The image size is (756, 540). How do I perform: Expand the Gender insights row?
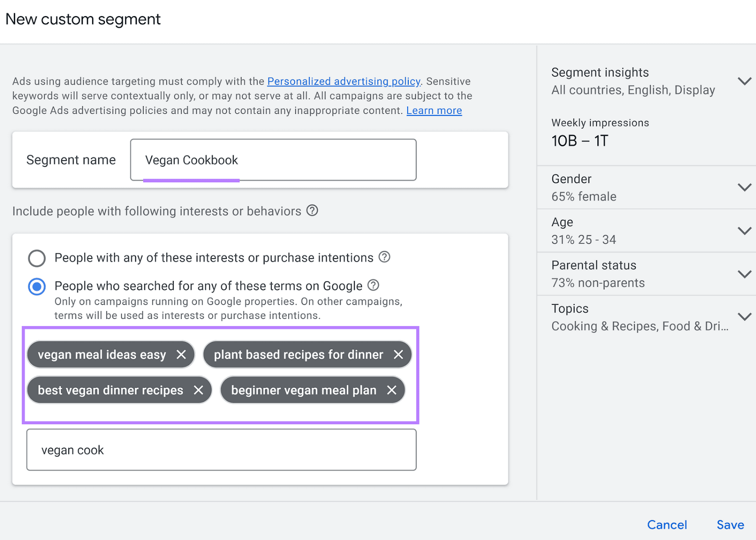click(x=744, y=188)
